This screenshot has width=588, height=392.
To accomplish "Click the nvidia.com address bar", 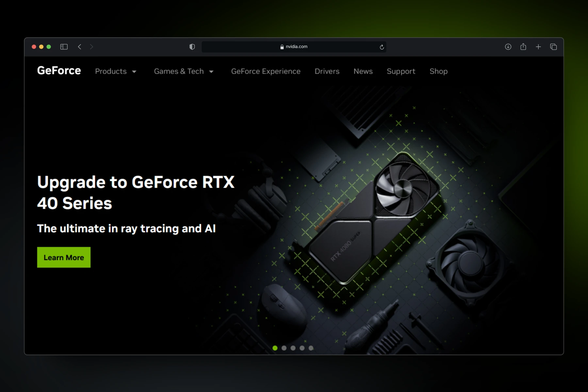I will (x=294, y=47).
